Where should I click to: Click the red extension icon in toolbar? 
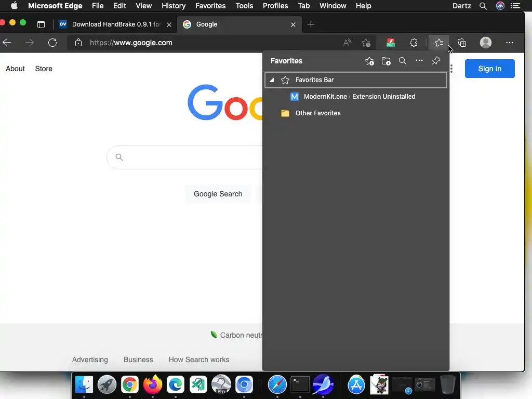pyautogui.click(x=391, y=43)
